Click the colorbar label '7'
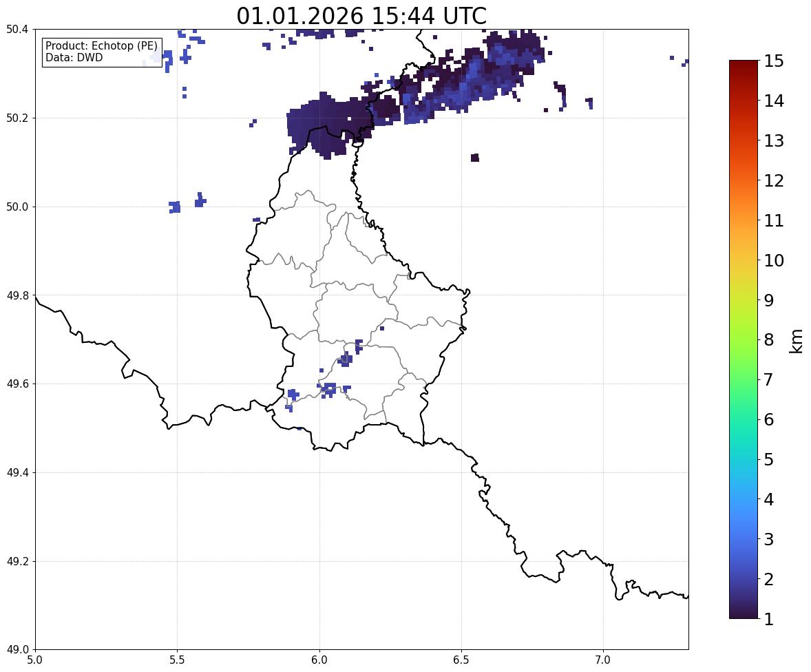Screen dimensions: 811x672 coord(769,379)
